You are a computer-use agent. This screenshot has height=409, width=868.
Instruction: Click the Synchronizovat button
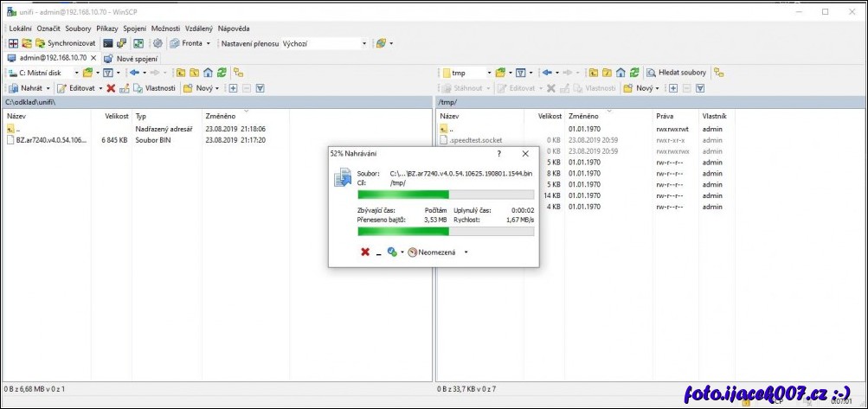pos(64,43)
